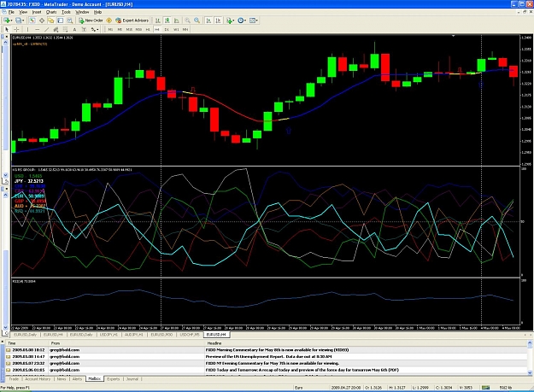This screenshot has height=392, width=534.
Task: Switch to W1 timeframe
Action: [176, 30]
